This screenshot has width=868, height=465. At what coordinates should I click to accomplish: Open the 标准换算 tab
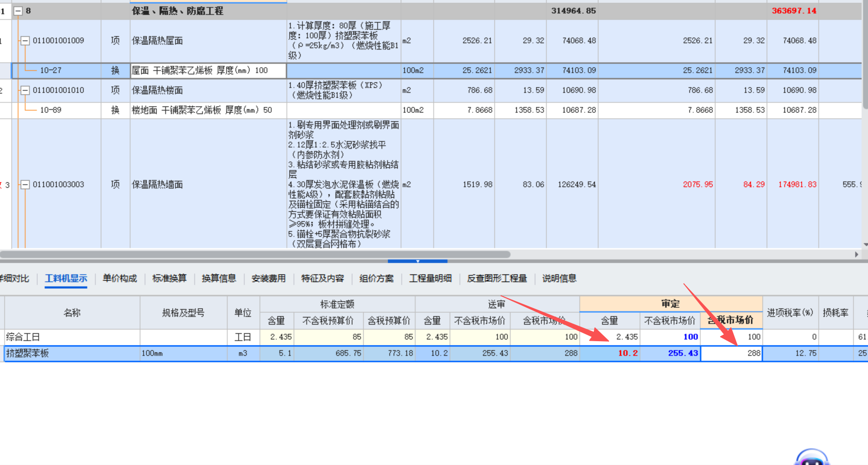click(169, 278)
